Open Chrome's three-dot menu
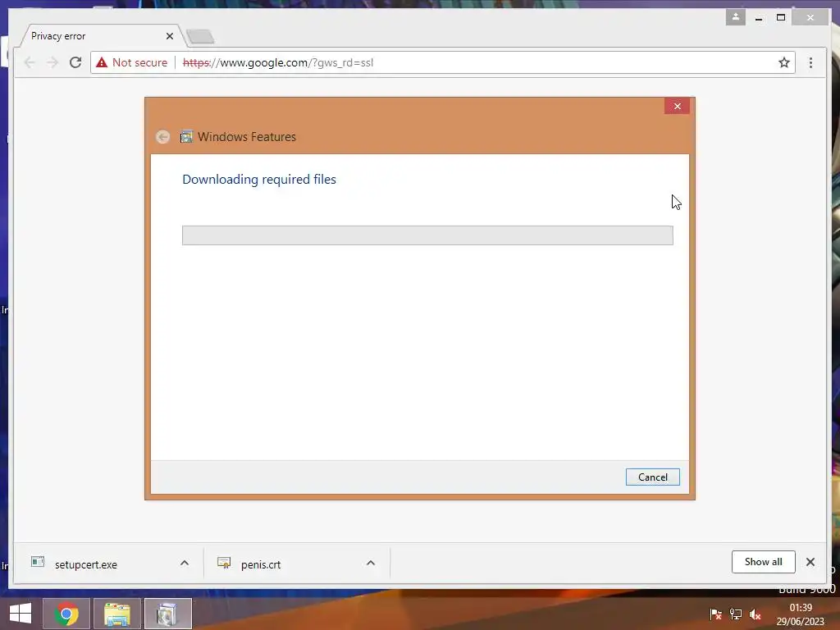This screenshot has height=630, width=840. click(x=810, y=62)
